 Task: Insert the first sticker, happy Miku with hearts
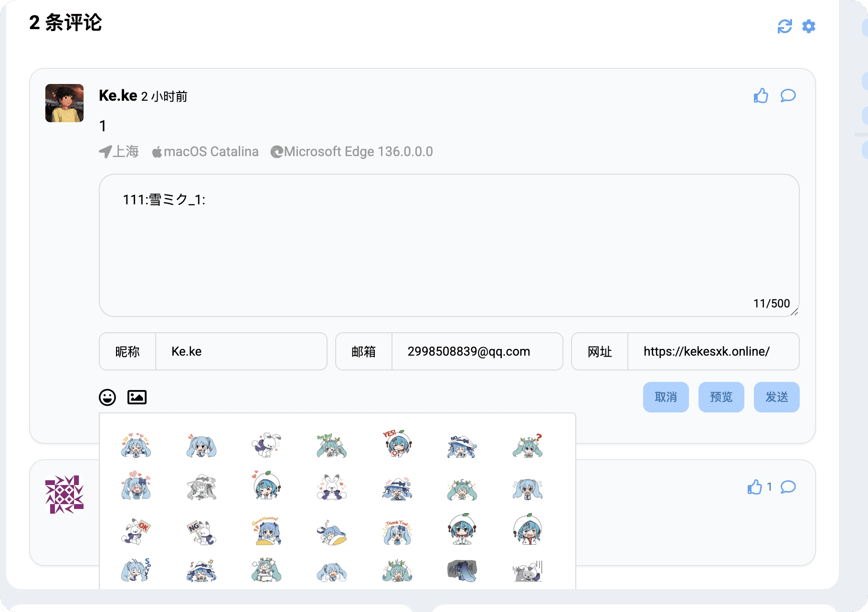pyautogui.click(x=136, y=445)
